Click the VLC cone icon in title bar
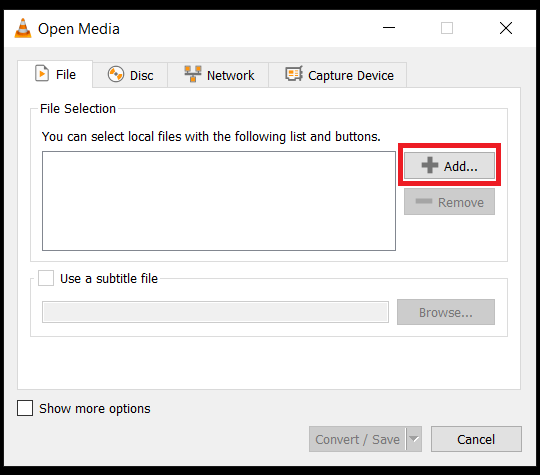This screenshot has height=475, width=540. click(23, 28)
